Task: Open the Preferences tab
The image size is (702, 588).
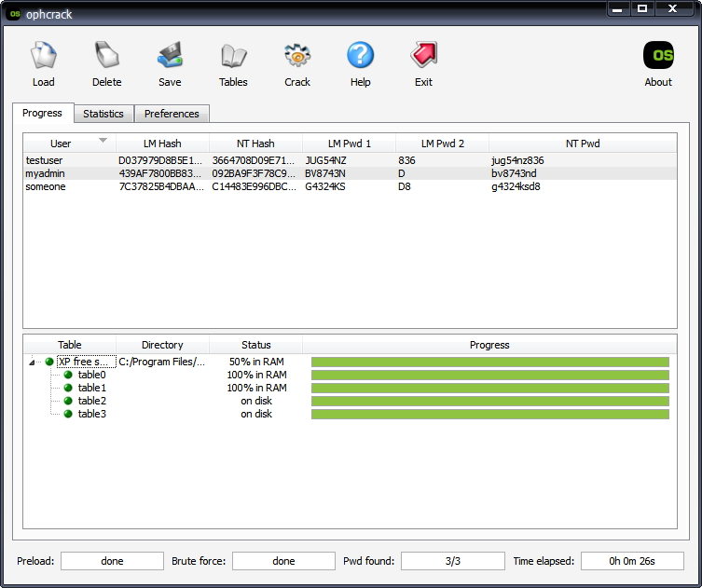Action: [172, 114]
